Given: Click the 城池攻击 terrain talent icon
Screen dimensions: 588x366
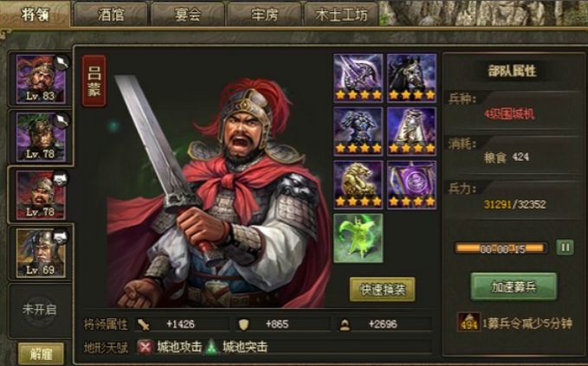Looking at the screenshot, I should tap(145, 347).
